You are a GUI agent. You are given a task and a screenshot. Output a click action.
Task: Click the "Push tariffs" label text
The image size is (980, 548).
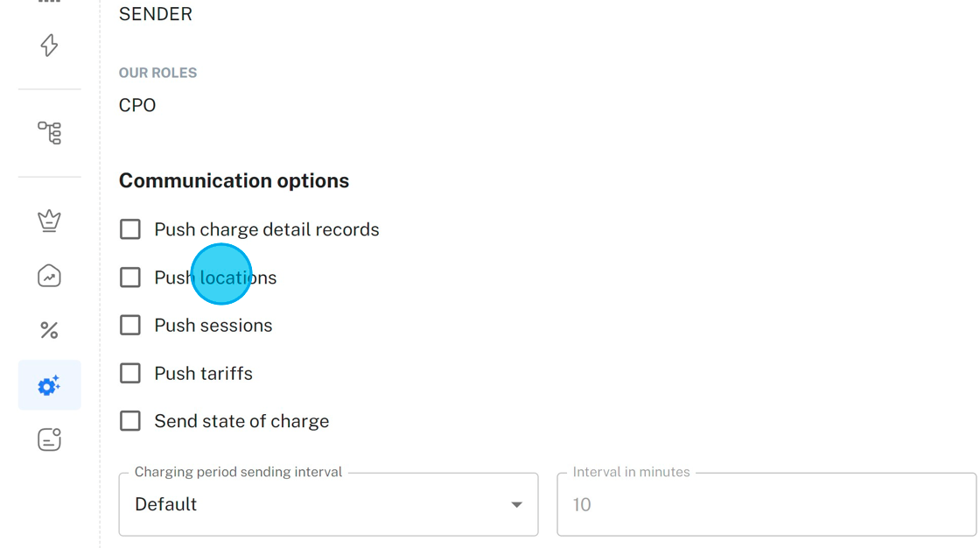click(203, 374)
